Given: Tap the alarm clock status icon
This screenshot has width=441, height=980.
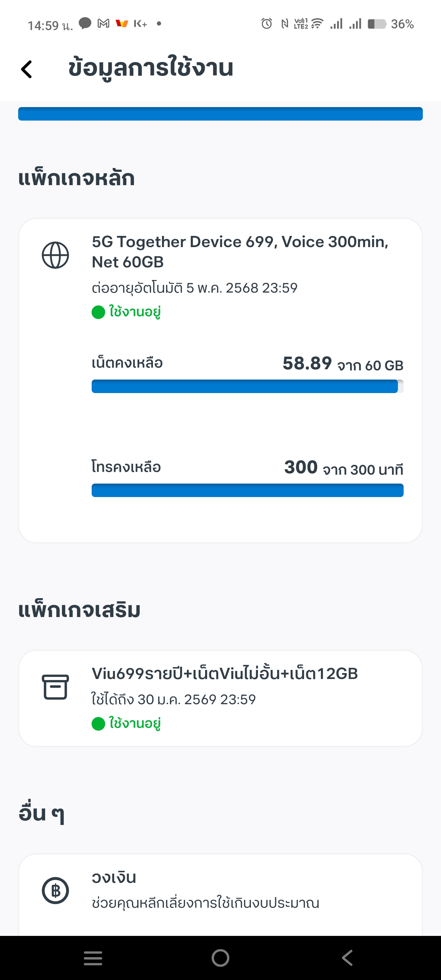Looking at the screenshot, I should coord(266,24).
